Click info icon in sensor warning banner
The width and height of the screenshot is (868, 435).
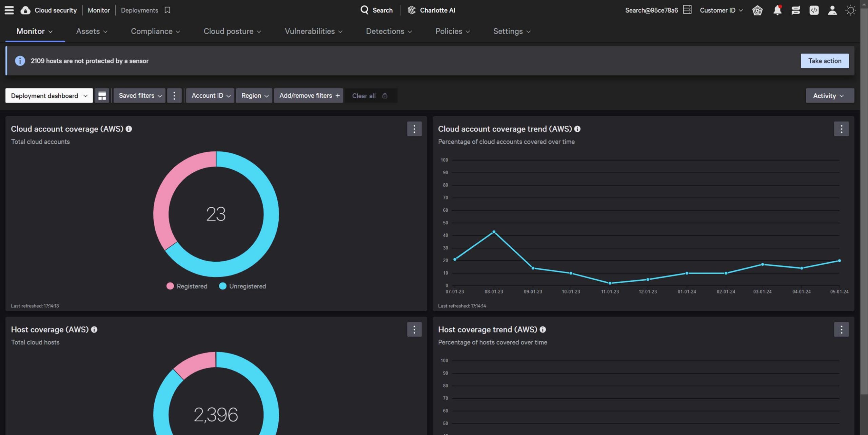click(x=20, y=61)
